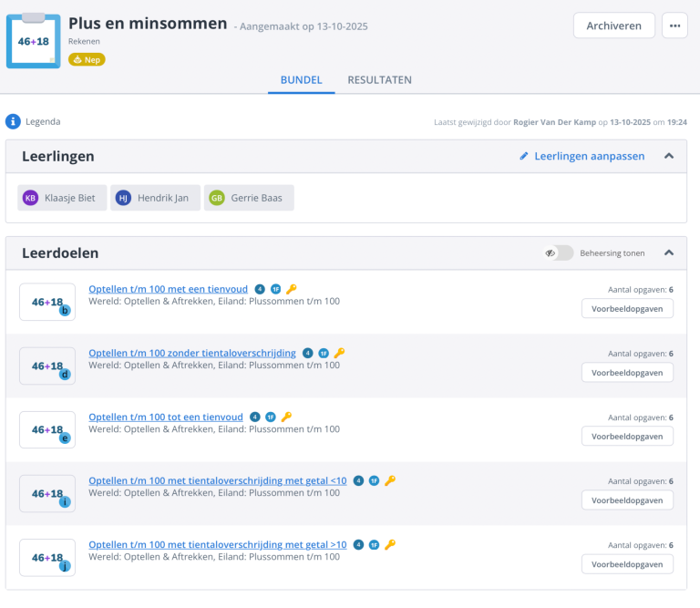
Task: Click the Legenda info icon
Action: pyautogui.click(x=13, y=121)
